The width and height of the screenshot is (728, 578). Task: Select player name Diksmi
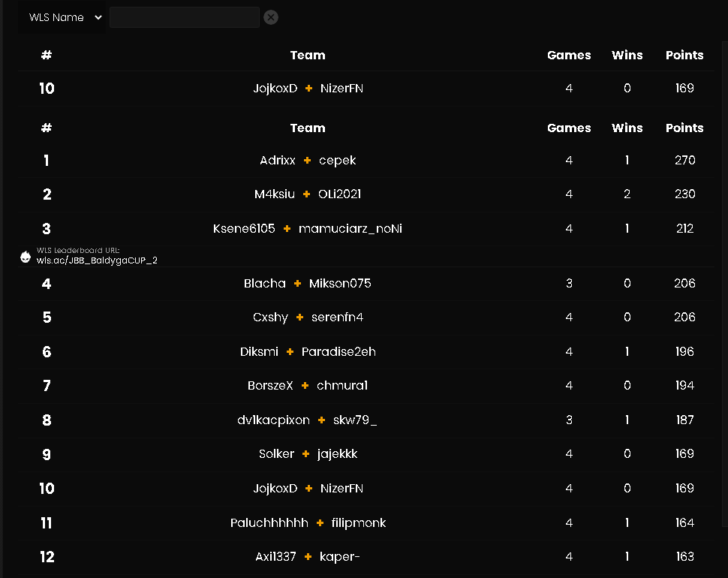pyautogui.click(x=259, y=351)
